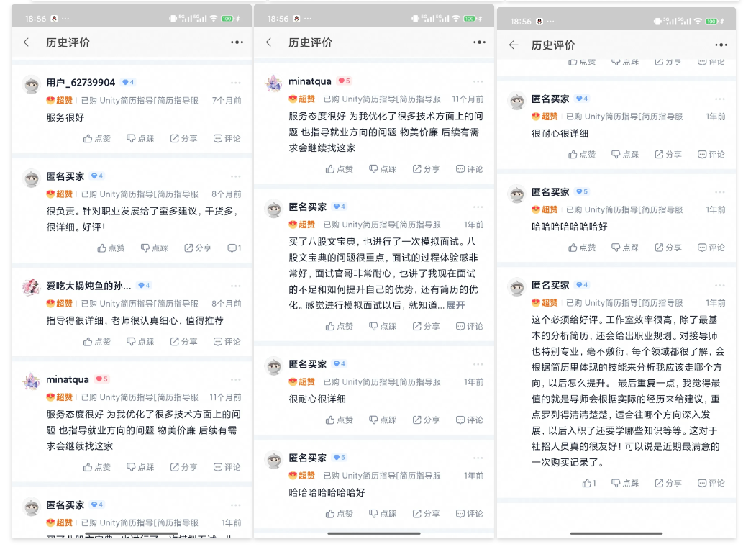This screenshot has width=756, height=552.
Task: Share the 爱吃大锅炖鱼的孙... review
Action: [x=183, y=342]
